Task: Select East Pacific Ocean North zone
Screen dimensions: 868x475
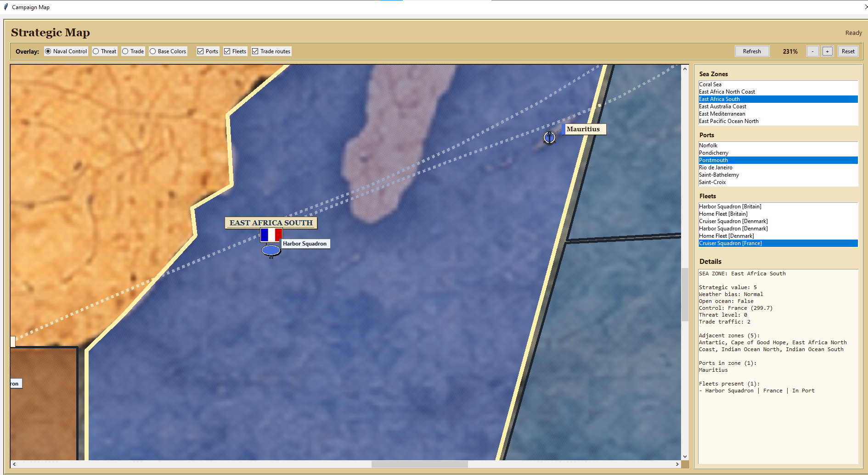Action: click(778, 121)
